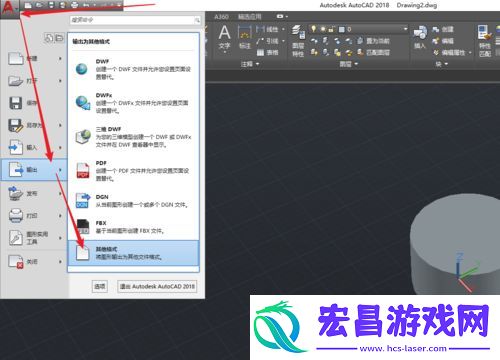Click the Match Layer (匹配图层) tool

pos(373,52)
